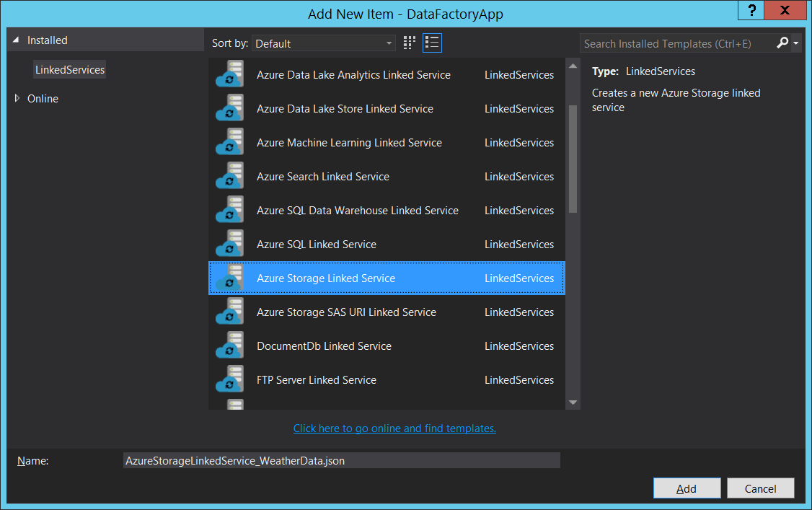812x510 pixels.
Task: Click the template list scrollbar thumb
Action: click(573, 159)
